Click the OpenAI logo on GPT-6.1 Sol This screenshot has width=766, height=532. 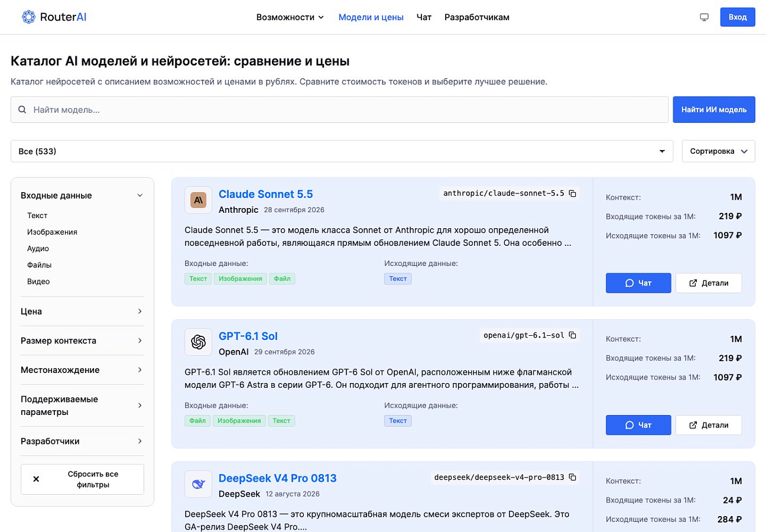(x=198, y=342)
